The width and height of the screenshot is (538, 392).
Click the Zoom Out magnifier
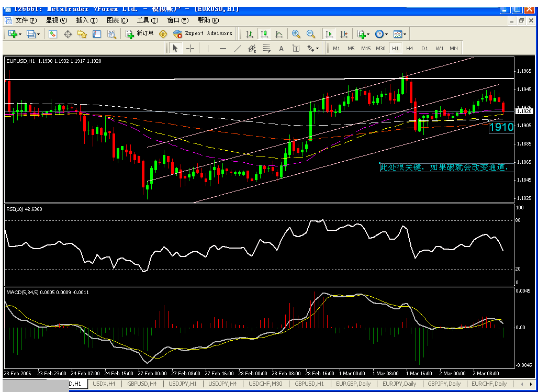pyautogui.click(x=311, y=34)
